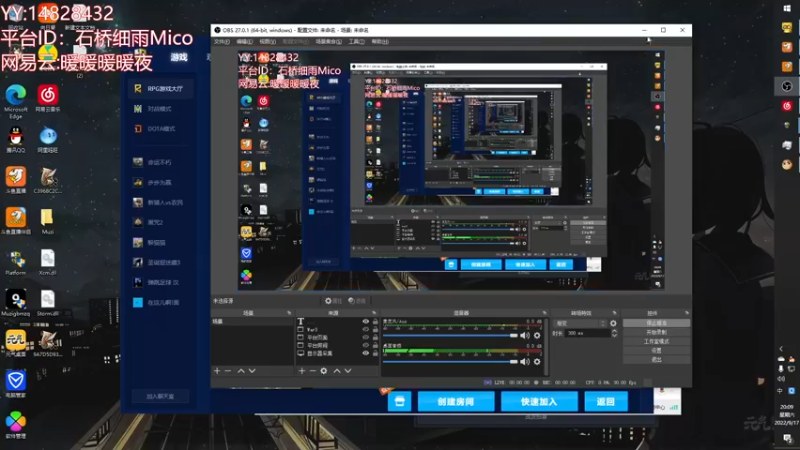The width and height of the screenshot is (800, 450).
Task: Pop out the 控件 dock panel
Action: pos(687,313)
